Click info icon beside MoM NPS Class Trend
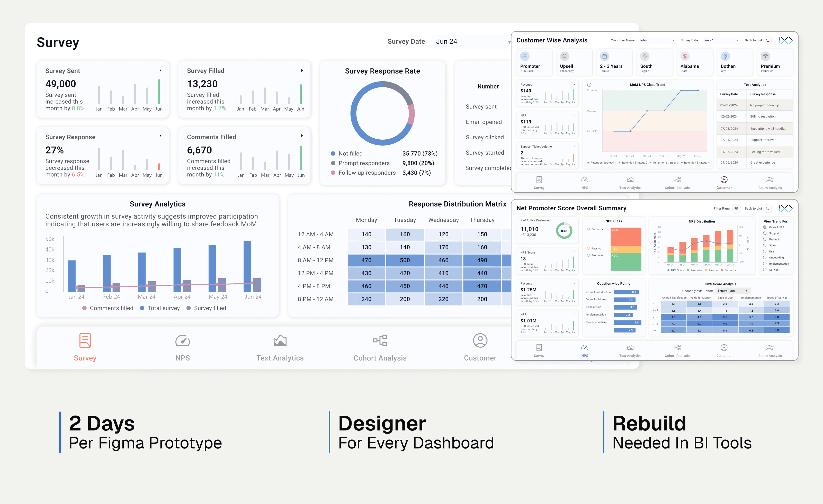This screenshot has width=823, height=504. [589, 85]
